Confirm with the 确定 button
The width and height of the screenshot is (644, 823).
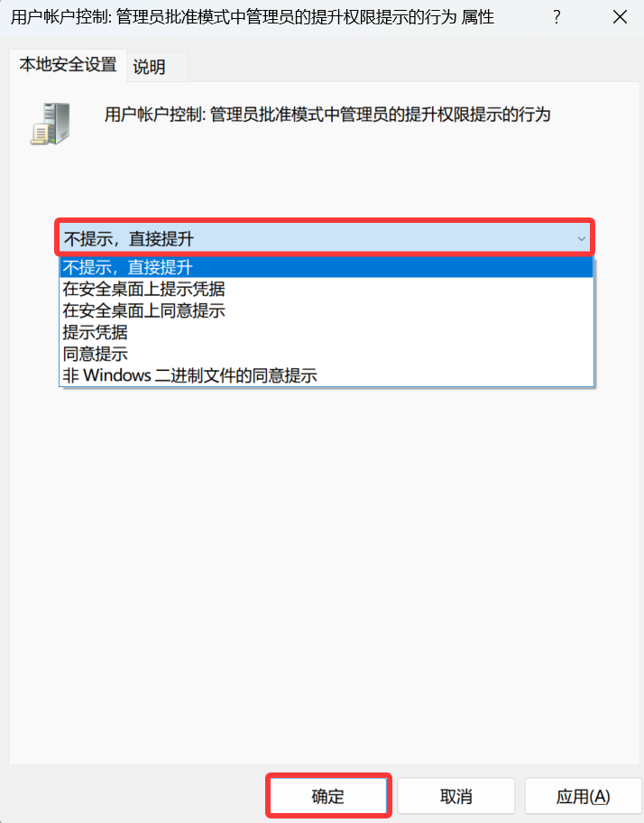(328, 796)
